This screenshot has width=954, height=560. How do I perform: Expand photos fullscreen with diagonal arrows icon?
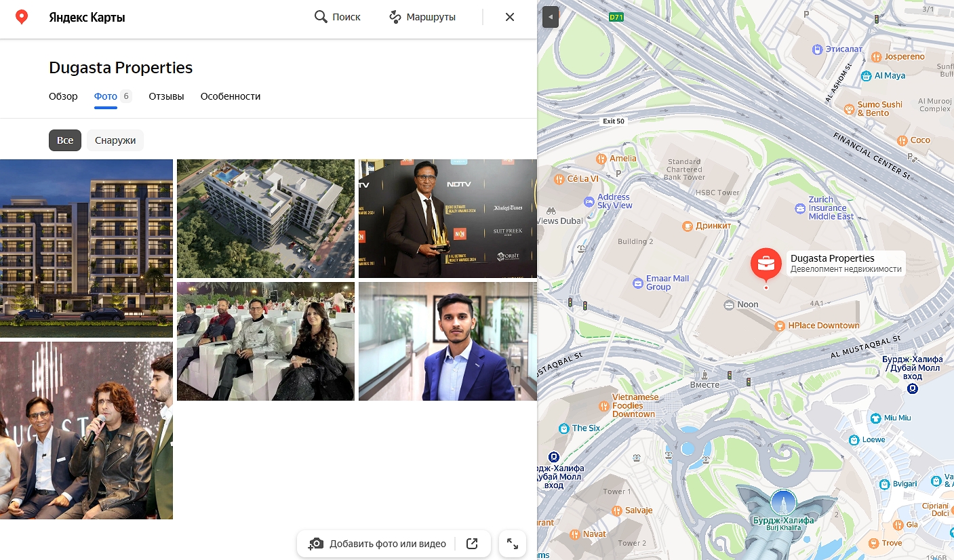[x=512, y=543]
